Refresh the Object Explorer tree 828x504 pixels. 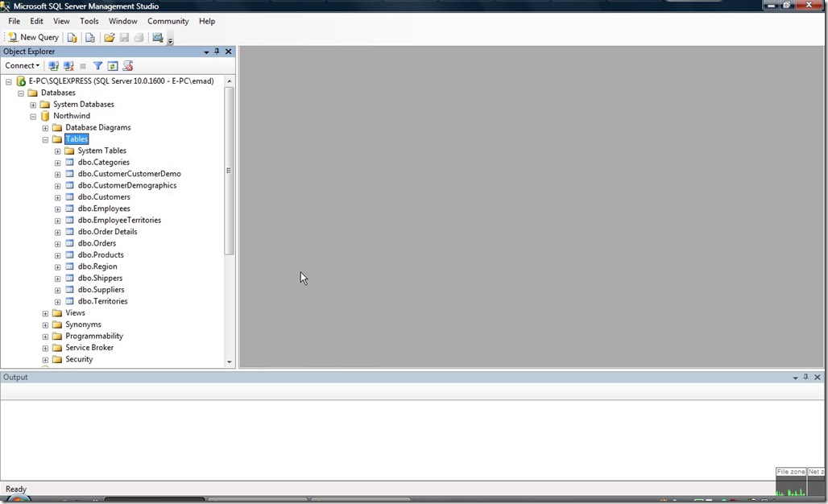click(x=112, y=65)
